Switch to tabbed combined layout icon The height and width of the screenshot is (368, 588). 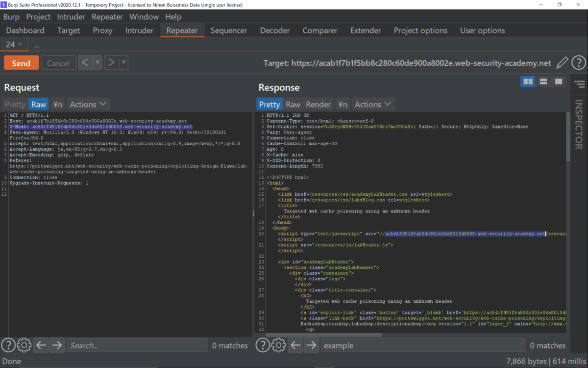click(x=558, y=81)
